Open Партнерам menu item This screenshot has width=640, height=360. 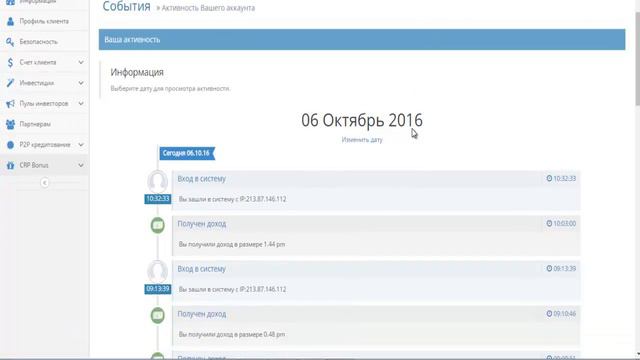44,124
